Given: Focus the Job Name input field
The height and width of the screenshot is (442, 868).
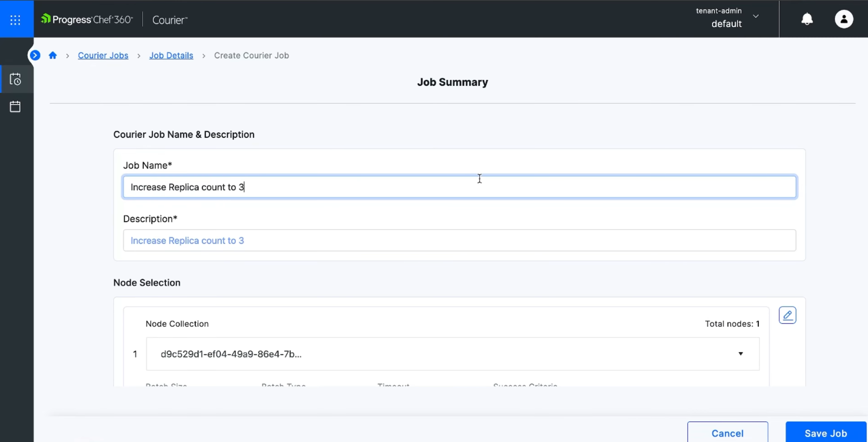Looking at the screenshot, I should (459, 187).
